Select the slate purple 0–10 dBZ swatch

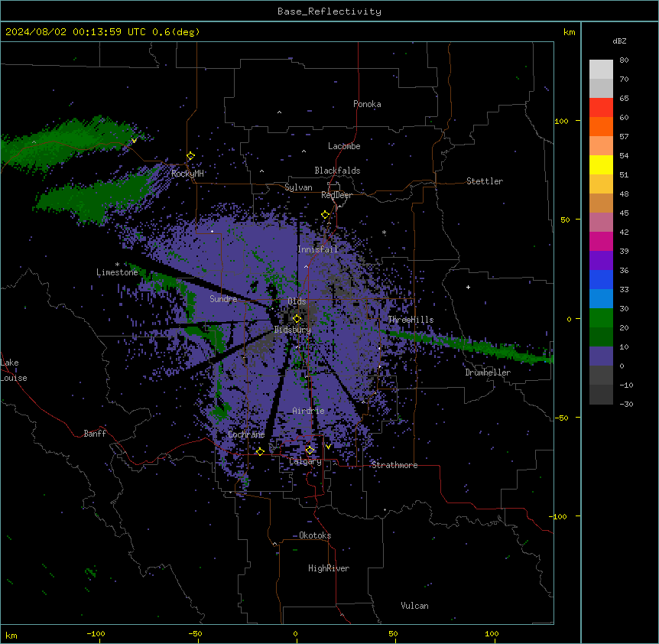pyautogui.click(x=601, y=356)
